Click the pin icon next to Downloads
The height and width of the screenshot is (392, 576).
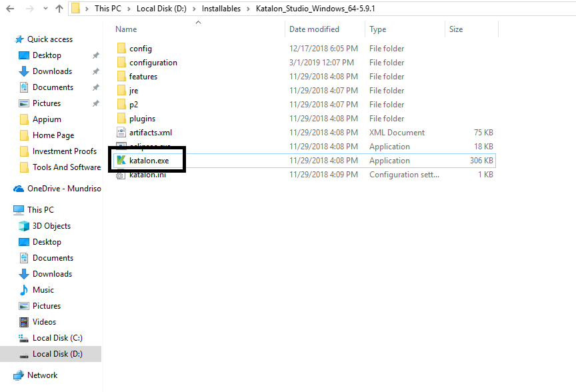coord(95,71)
